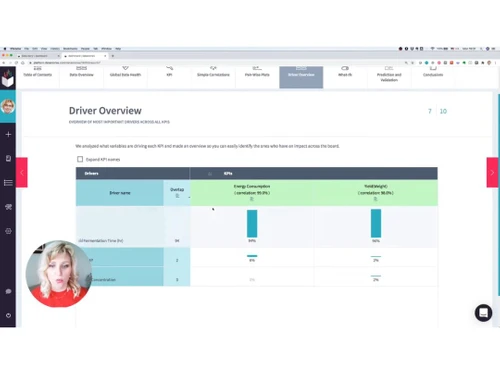500x375 pixels.
Task: Reload the page with browser refresh button
Action: (16, 63)
